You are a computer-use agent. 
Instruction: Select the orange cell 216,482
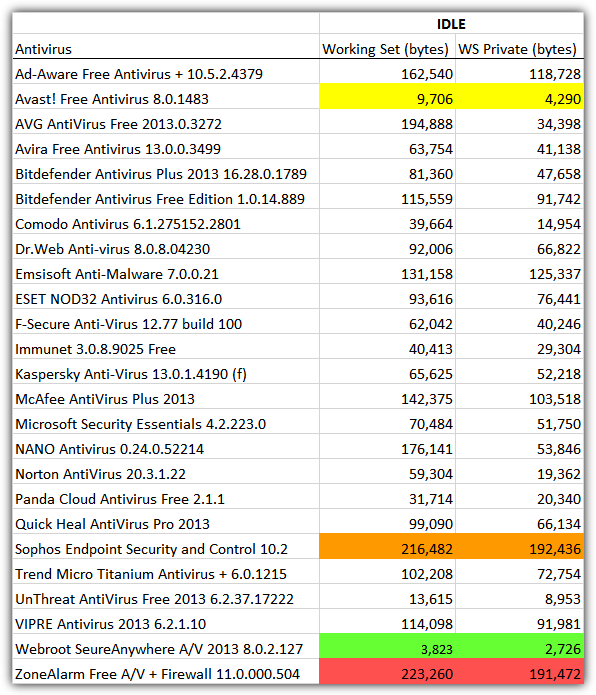pyautogui.click(x=387, y=546)
